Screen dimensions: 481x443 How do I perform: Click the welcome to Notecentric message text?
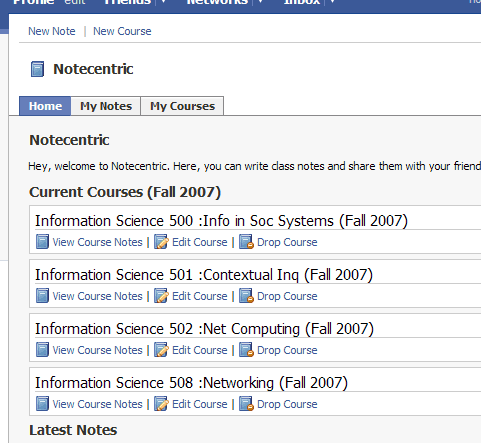coord(255,166)
